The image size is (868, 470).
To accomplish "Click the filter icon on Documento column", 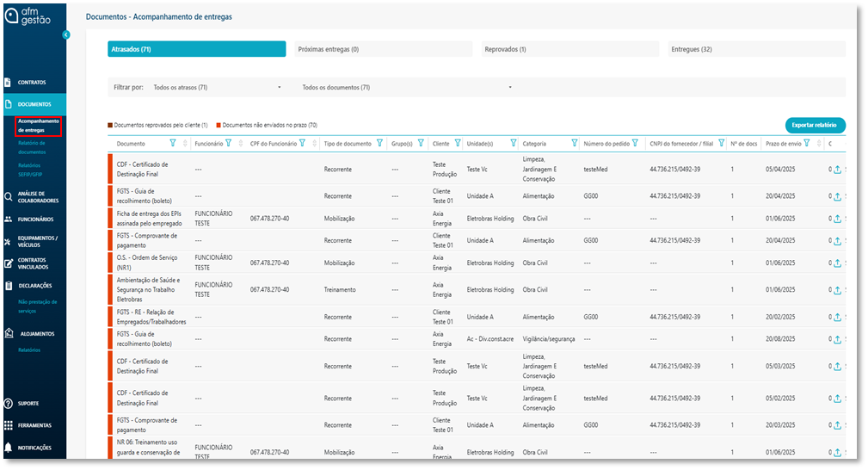I will click(x=173, y=144).
